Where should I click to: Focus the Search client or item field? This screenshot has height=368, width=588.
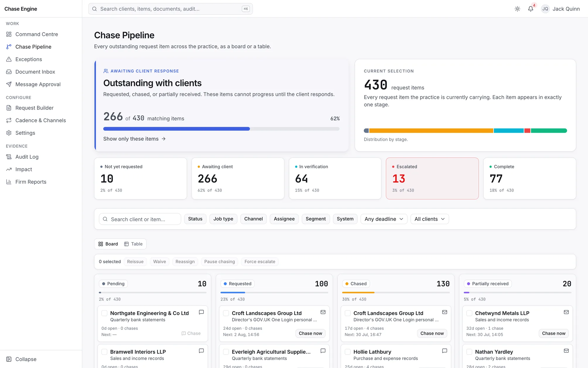[140, 219]
